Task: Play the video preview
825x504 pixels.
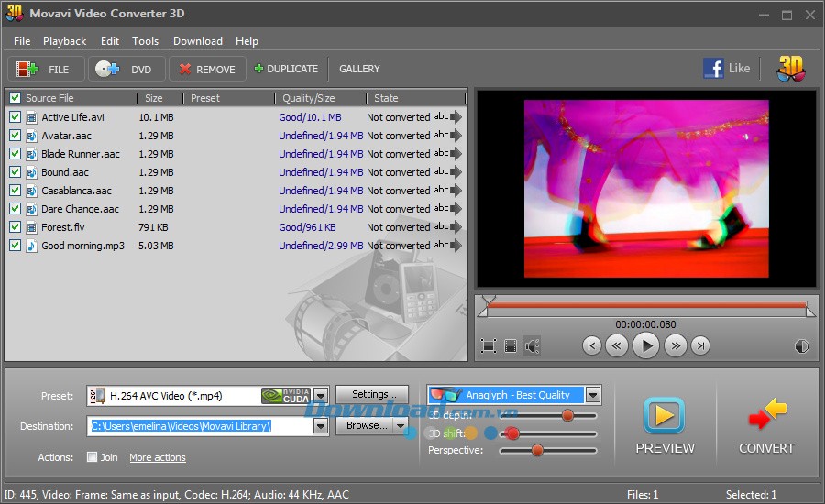Action: pos(645,345)
